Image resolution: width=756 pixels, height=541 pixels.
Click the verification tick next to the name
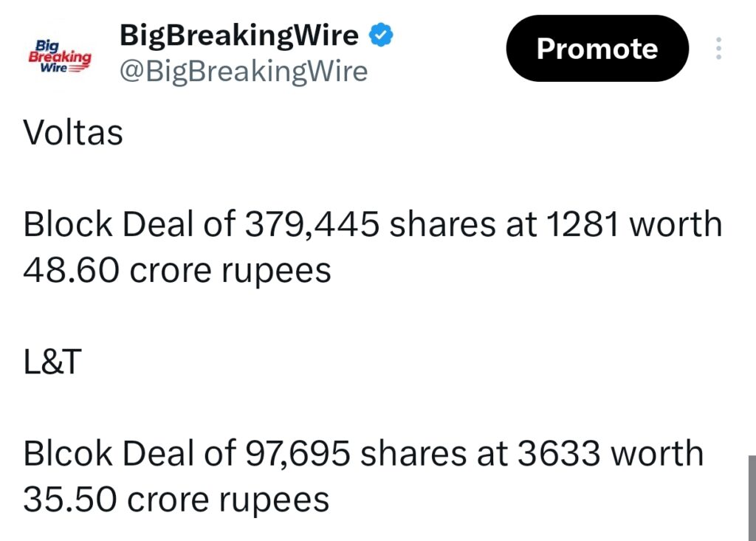coord(381,32)
